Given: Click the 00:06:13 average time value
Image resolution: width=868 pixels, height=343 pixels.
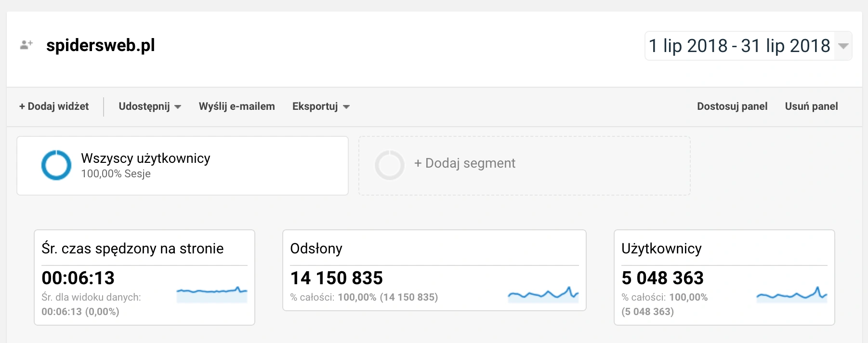Looking at the screenshot, I should click(78, 278).
